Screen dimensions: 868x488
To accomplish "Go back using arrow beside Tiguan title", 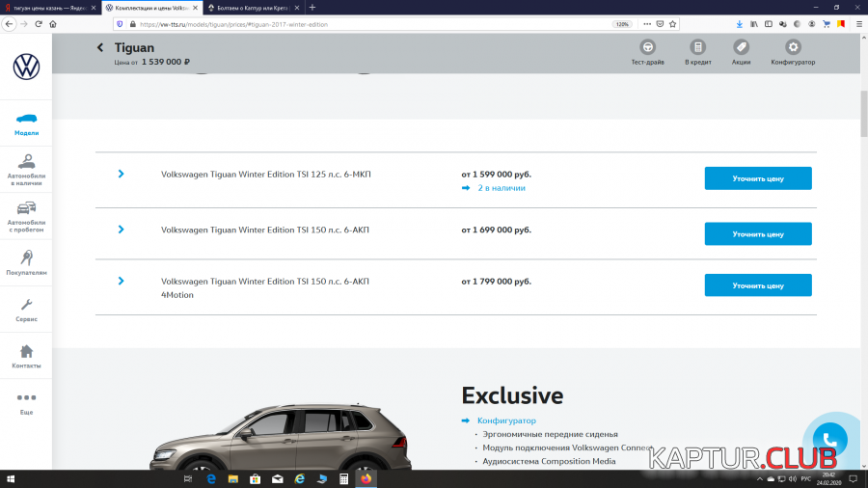I will click(100, 47).
